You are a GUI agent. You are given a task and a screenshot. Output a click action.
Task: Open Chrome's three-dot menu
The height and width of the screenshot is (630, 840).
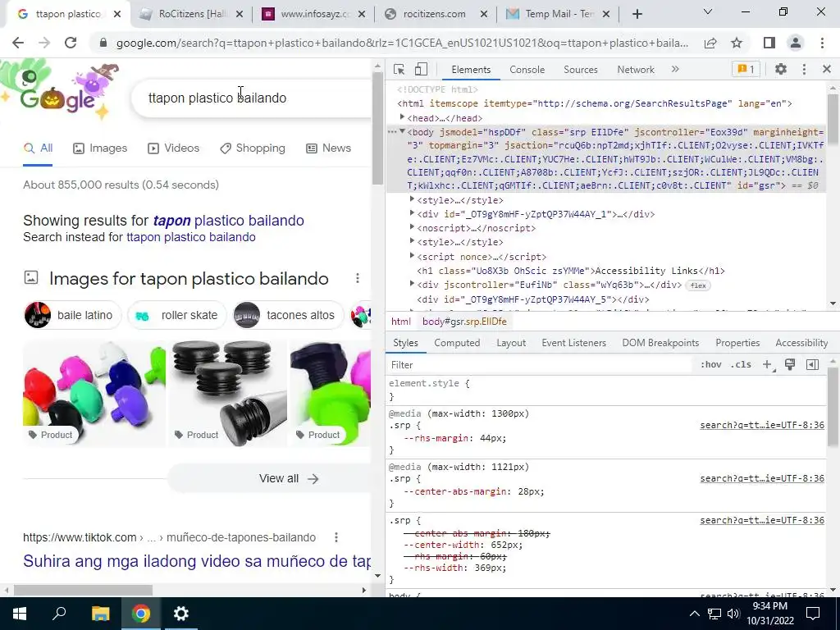click(x=822, y=43)
